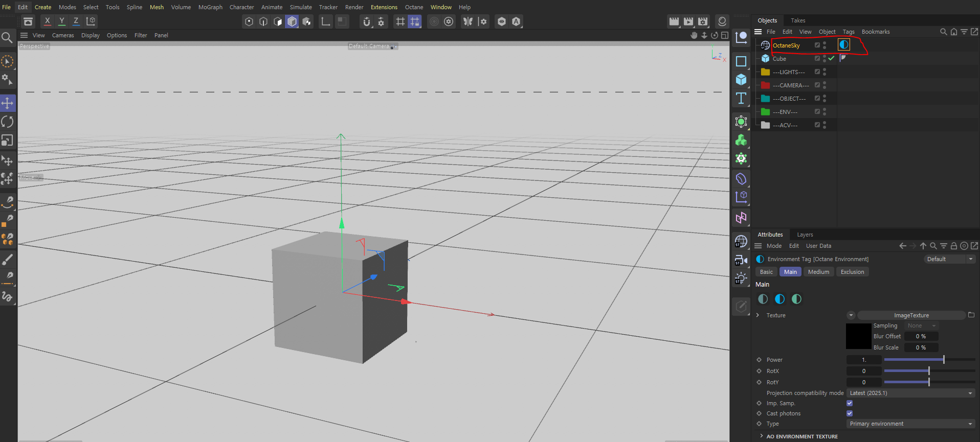Open the Render menu
Screen dimensions: 980x442
point(354,7)
